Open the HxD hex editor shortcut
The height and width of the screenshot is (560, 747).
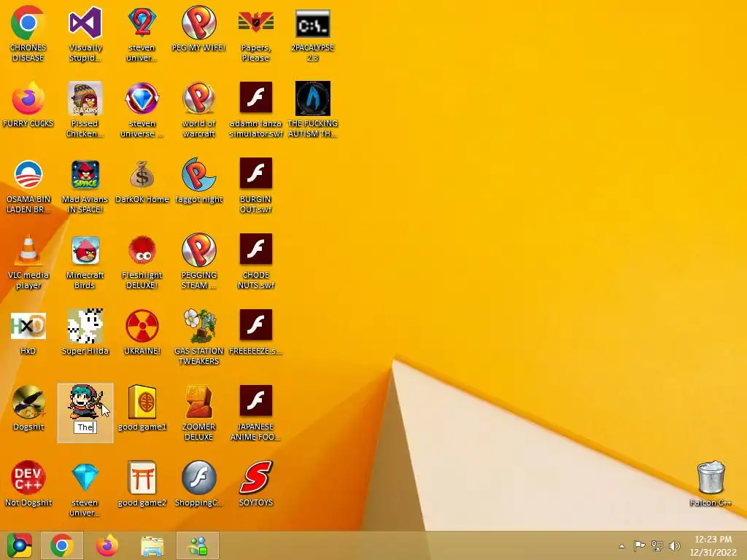point(28,326)
